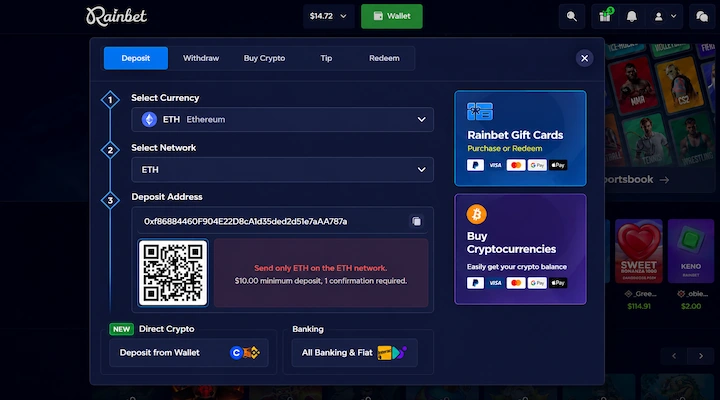The width and height of the screenshot is (720, 400).
Task: Expand the $14.72 balance dropdown
Action: point(328,17)
